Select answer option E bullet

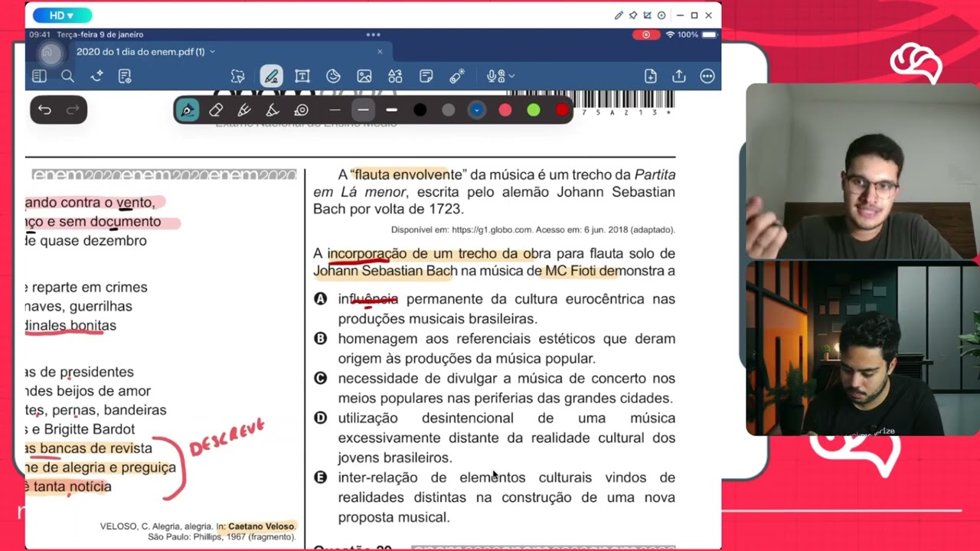tap(321, 478)
